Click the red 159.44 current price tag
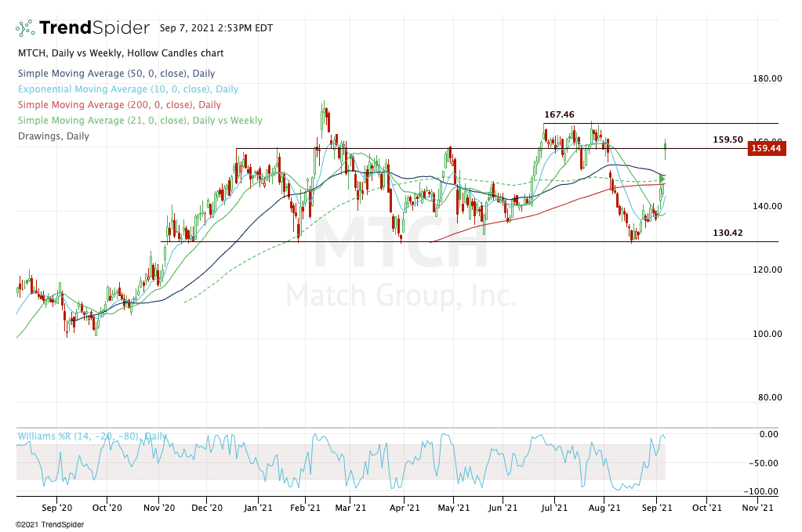This screenshot has width=802, height=532. click(767, 148)
